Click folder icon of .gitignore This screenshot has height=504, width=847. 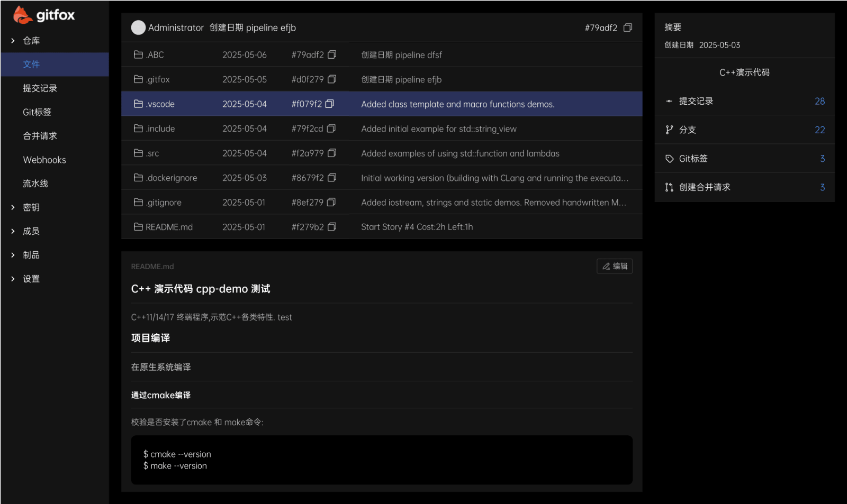point(139,202)
